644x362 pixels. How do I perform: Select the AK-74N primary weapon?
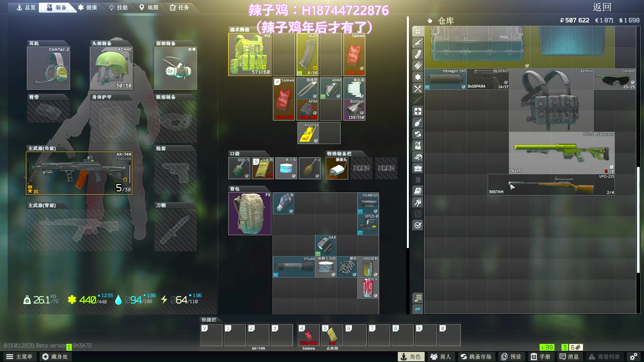pyautogui.click(x=79, y=173)
